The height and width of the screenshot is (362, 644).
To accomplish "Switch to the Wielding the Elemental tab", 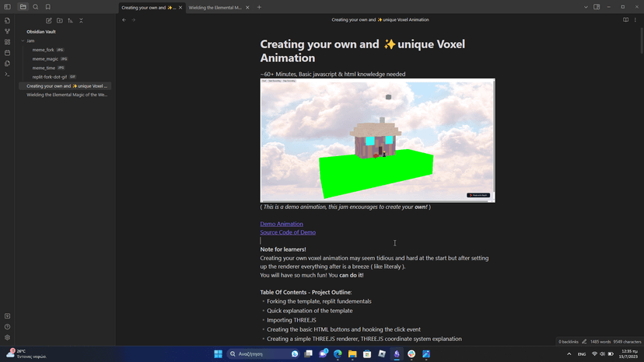I will 215,8.
